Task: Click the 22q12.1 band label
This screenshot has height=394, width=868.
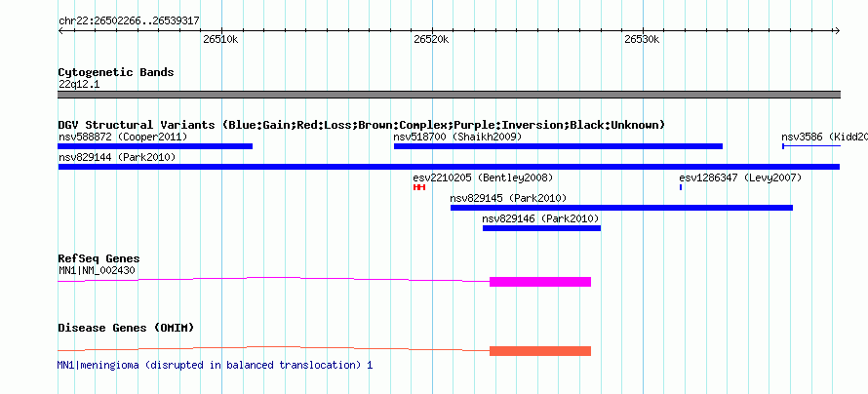Action: point(79,85)
